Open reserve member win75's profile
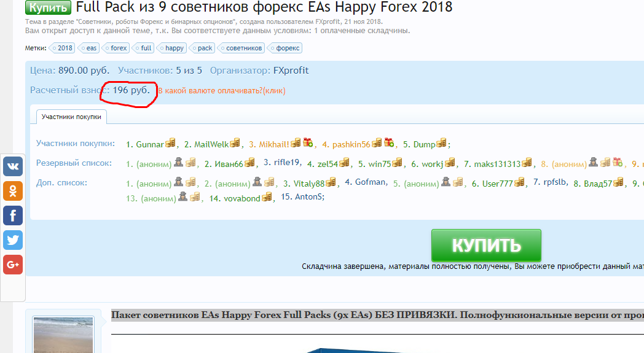The image size is (644, 353). [x=380, y=164]
